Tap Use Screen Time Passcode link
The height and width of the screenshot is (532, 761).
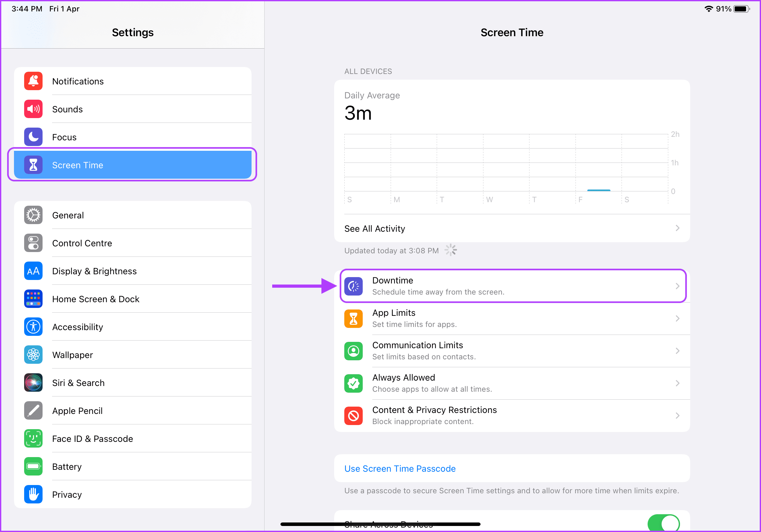[400, 469]
